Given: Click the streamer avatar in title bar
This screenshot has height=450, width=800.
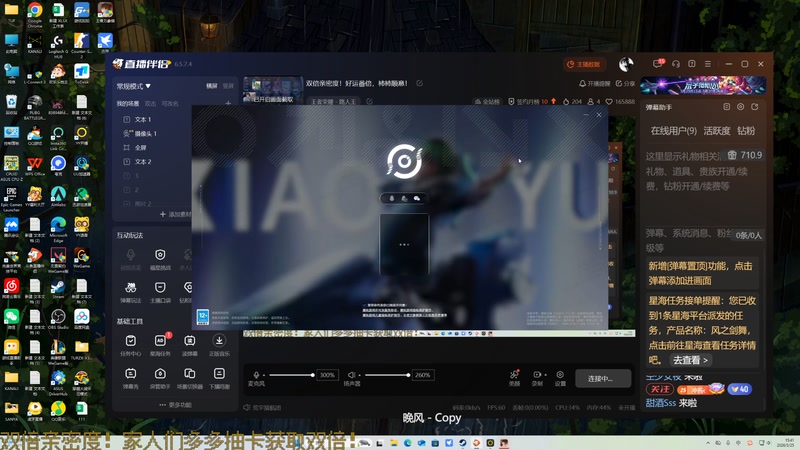Looking at the screenshot, I should coord(626,64).
